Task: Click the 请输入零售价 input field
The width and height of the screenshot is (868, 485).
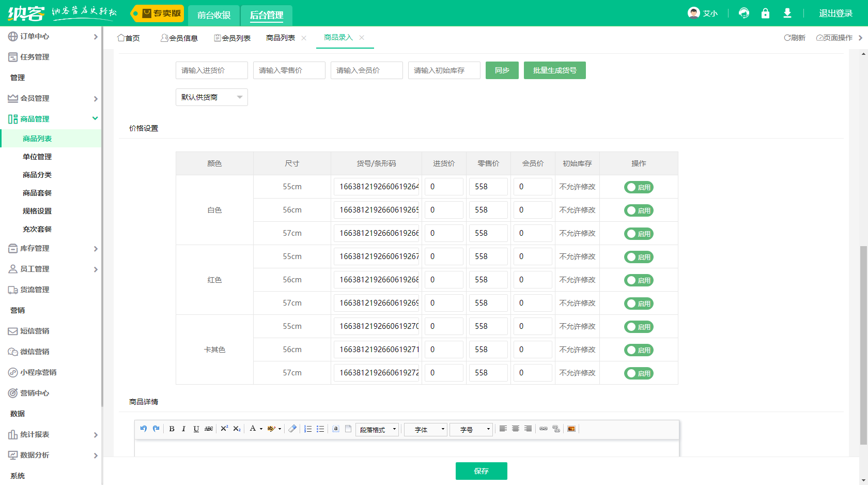Action: (289, 70)
